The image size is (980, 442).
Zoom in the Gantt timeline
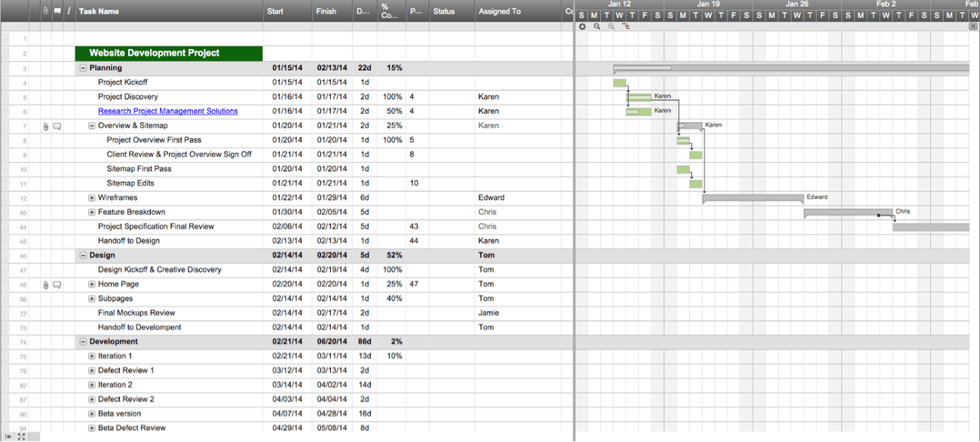click(x=611, y=26)
